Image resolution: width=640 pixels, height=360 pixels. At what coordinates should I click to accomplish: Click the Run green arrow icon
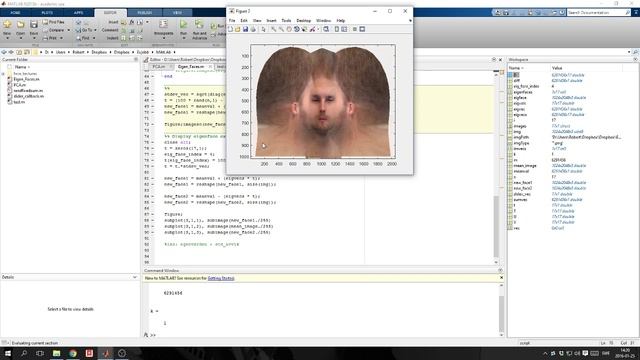coord(184,24)
